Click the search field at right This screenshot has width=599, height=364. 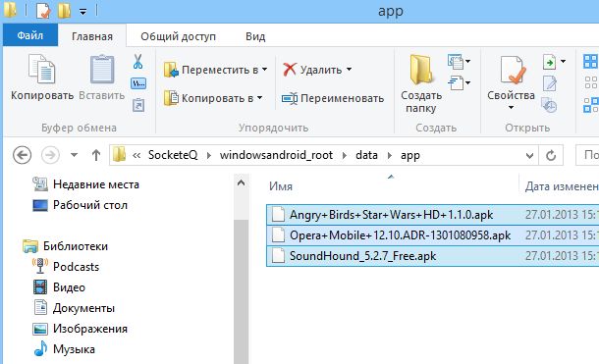tap(587, 155)
